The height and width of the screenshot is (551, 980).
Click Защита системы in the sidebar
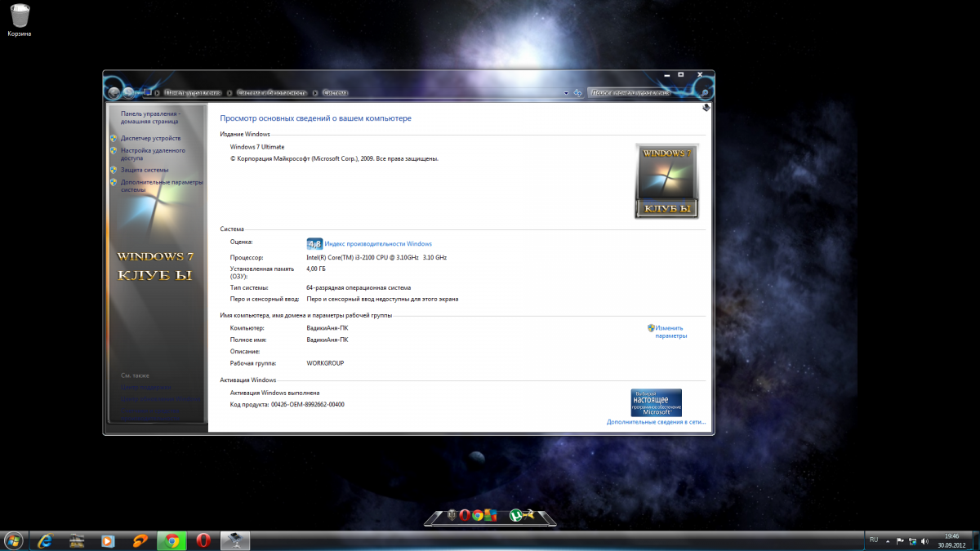145,170
